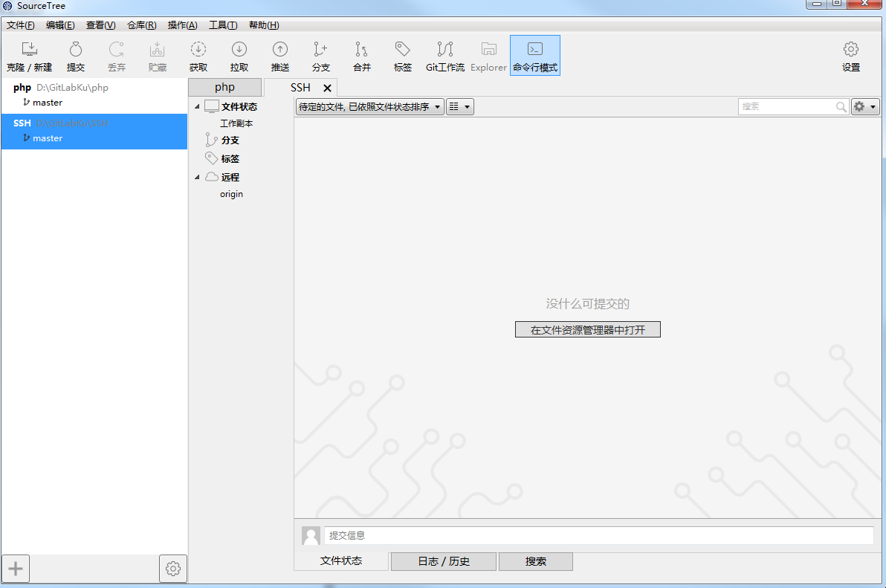This screenshot has height=588, width=886.
Task: Open the 仓库 menu
Action: tap(140, 25)
